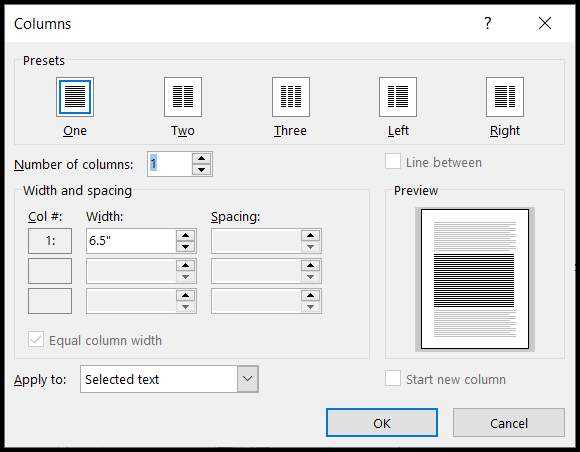Click the Width: column header label
The image size is (580, 452).
(105, 217)
